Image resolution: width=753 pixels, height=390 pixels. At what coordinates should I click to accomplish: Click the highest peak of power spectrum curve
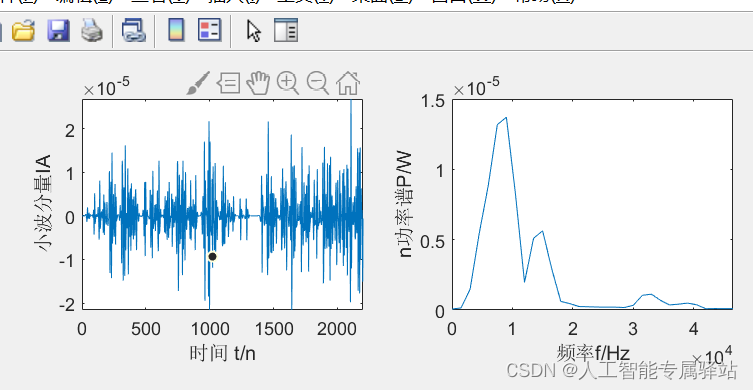tap(506, 117)
